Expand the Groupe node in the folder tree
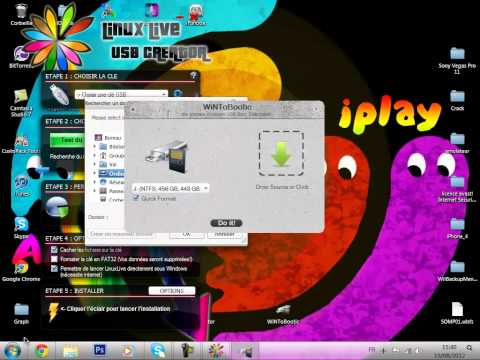480x360 pixels. click(95, 155)
